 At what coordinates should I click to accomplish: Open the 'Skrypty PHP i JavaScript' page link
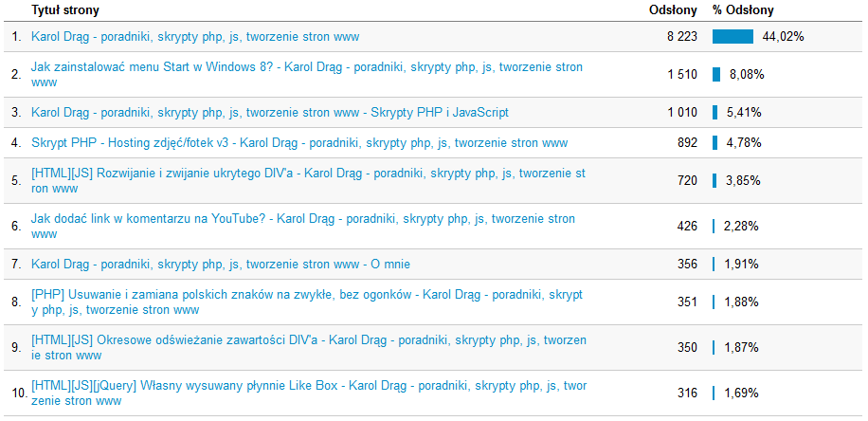pyautogui.click(x=269, y=113)
